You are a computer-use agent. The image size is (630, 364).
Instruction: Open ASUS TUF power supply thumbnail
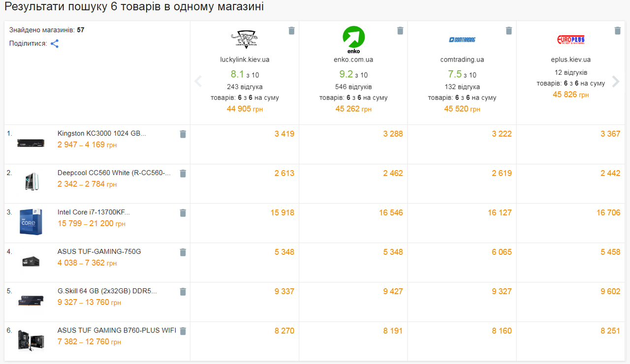pyautogui.click(x=31, y=261)
